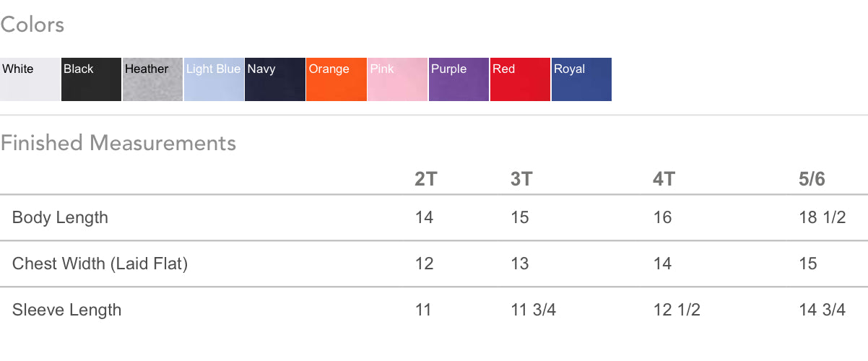
Task: Click the 5/6 size column header
Action: tap(812, 179)
